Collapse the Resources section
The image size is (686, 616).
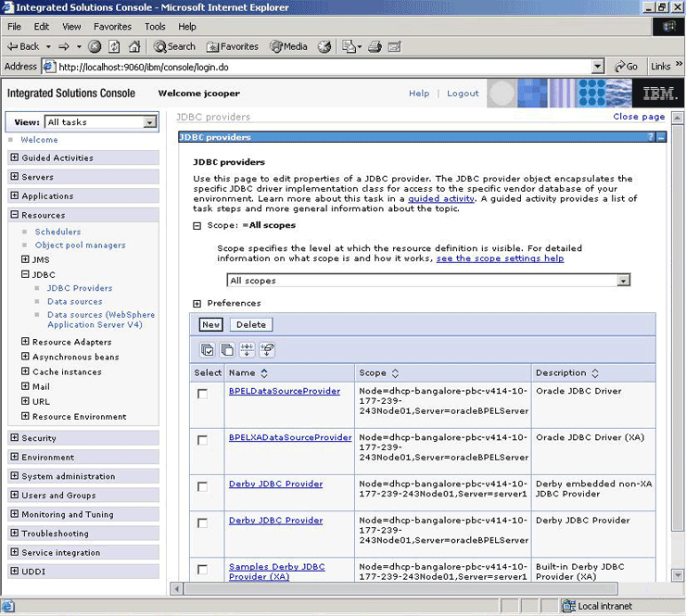pos(15,215)
